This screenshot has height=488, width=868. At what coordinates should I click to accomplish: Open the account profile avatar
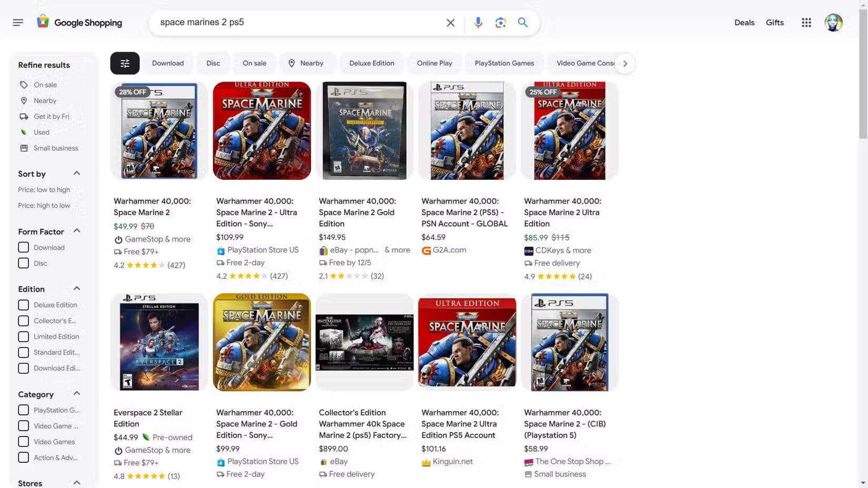tap(833, 23)
